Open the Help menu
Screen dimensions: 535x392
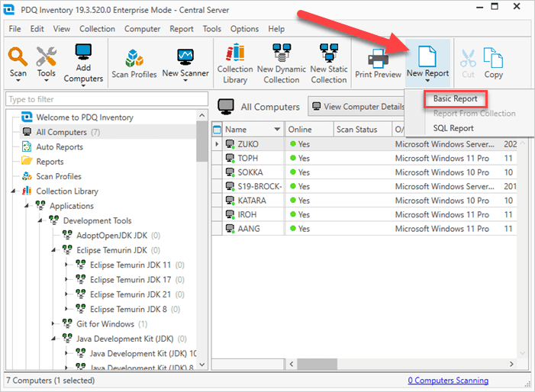pos(276,29)
